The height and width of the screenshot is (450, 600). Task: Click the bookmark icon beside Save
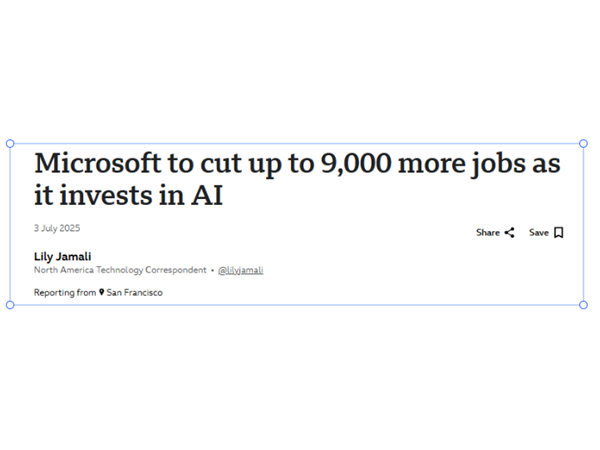[x=559, y=233]
